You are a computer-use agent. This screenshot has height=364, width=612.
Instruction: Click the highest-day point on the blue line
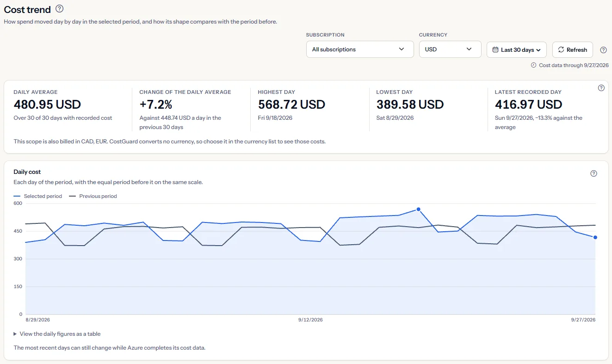tap(418, 209)
